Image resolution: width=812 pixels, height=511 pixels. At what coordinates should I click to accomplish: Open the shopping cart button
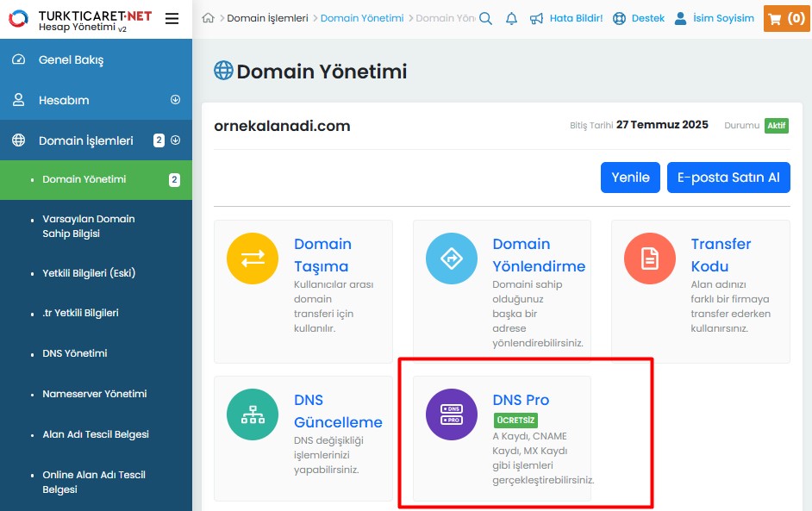click(x=787, y=19)
